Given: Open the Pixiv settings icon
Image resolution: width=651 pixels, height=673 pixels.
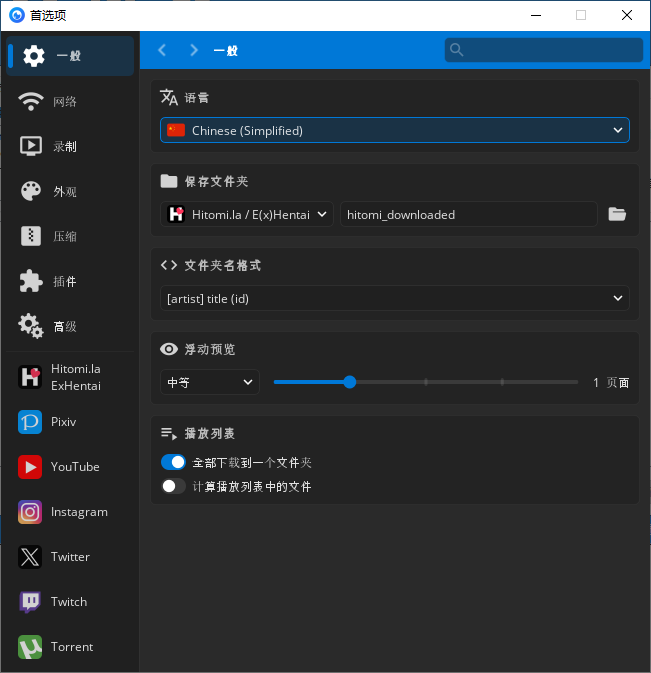Looking at the screenshot, I should pyautogui.click(x=30, y=422).
